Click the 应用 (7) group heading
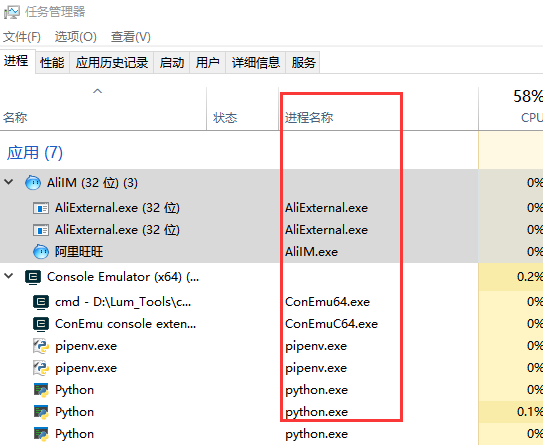Screen dimensions: 543x445 click(35, 153)
